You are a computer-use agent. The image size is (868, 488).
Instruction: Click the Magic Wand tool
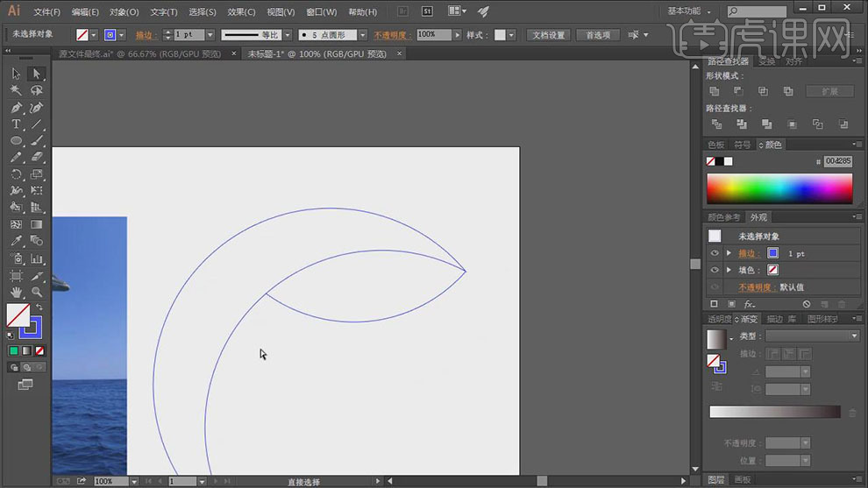click(x=16, y=90)
